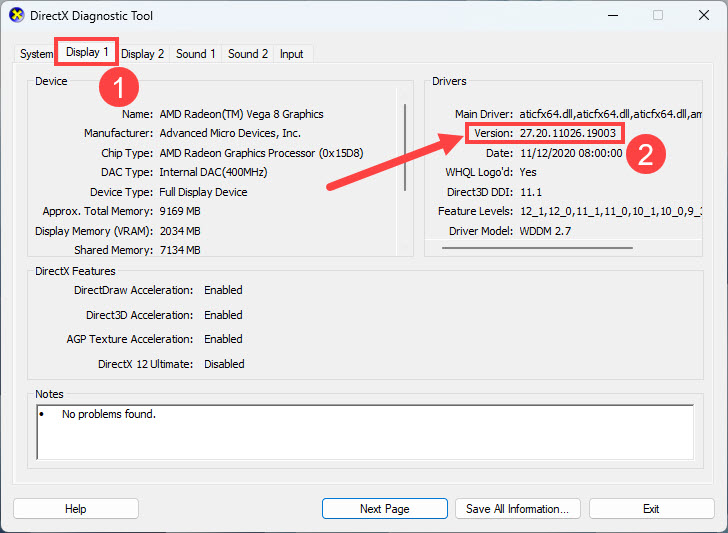Minimize the DirectX Diagnostic Tool window
This screenshot has width=728, height=533.
pyautogui.click(x=610, y=16)
